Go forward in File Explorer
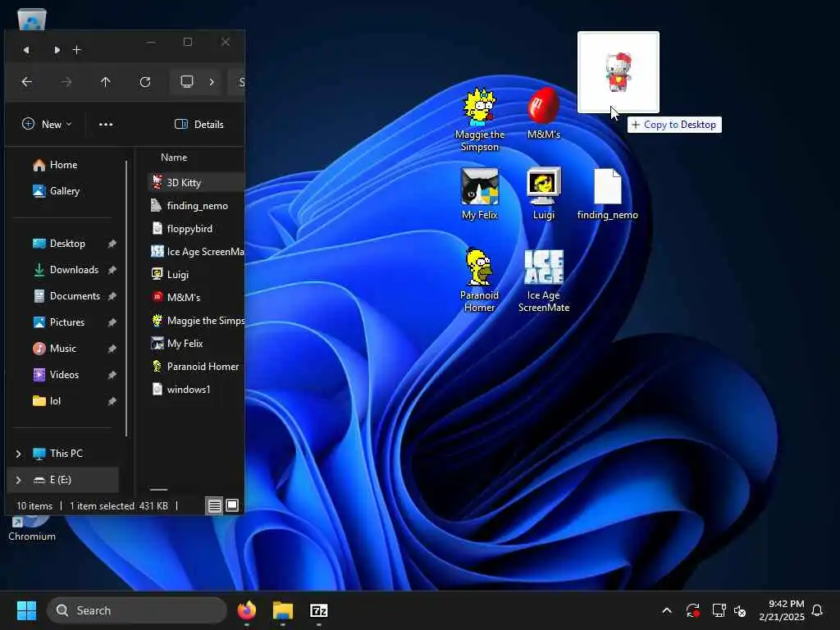This screenshot has height=630, width=840. [x=66, y=82]
